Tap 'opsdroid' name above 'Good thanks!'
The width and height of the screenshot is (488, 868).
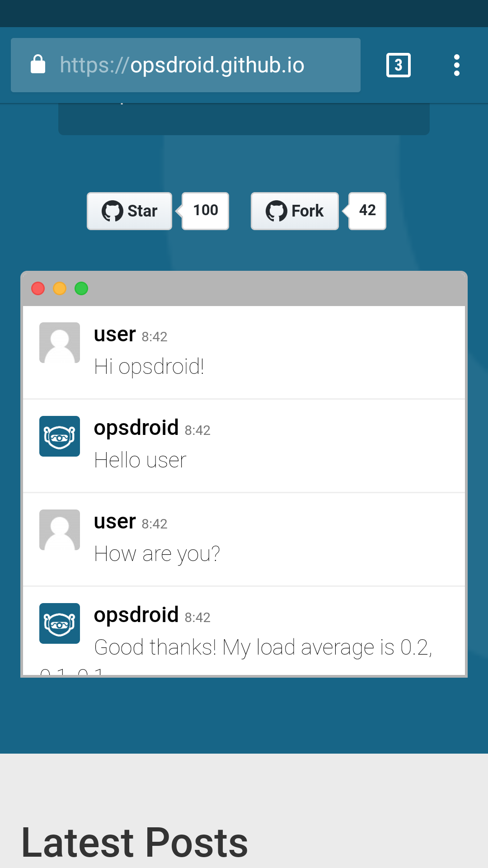coord(136,615)
